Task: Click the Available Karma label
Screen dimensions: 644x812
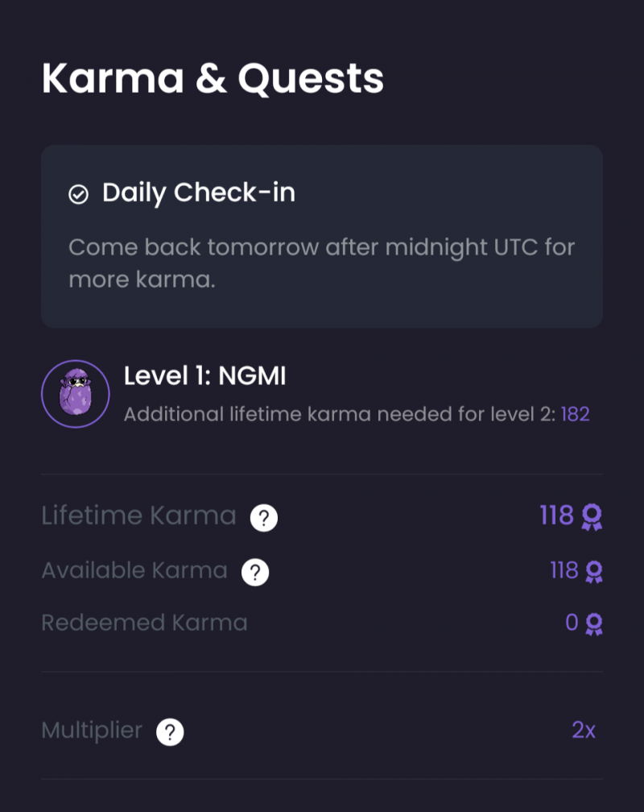Action: point(134,571)
